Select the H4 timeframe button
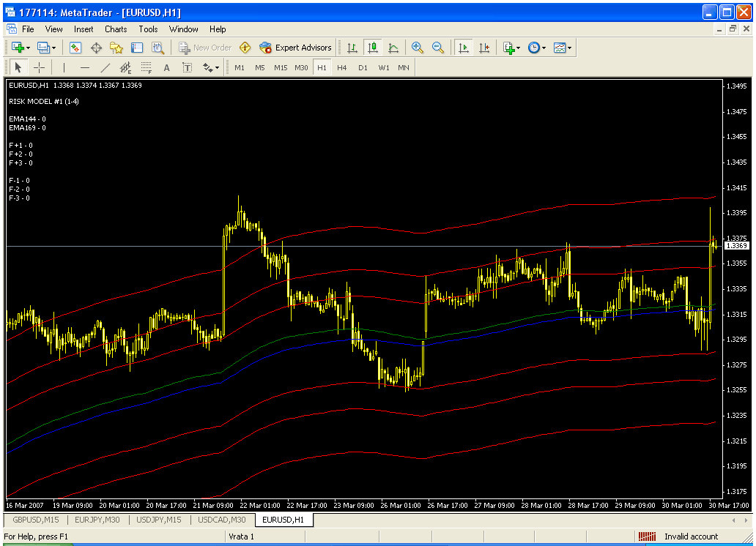Viewport: 756px width, 546px height. coord(342,67)
